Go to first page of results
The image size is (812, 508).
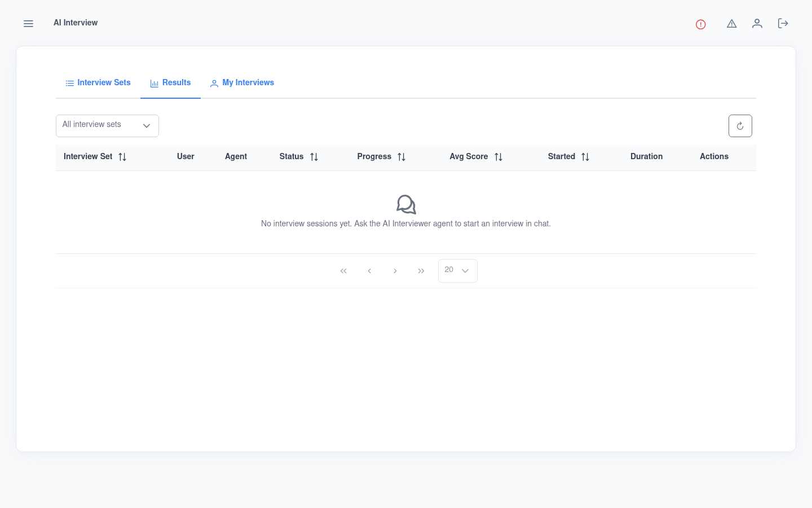[343, 271]
